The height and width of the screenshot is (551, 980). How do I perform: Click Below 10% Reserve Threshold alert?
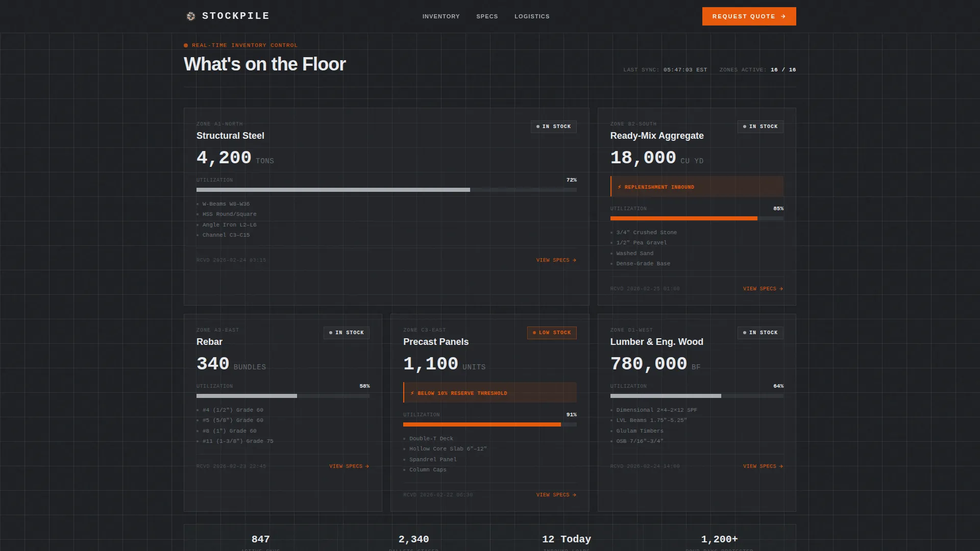pos(490,393)
